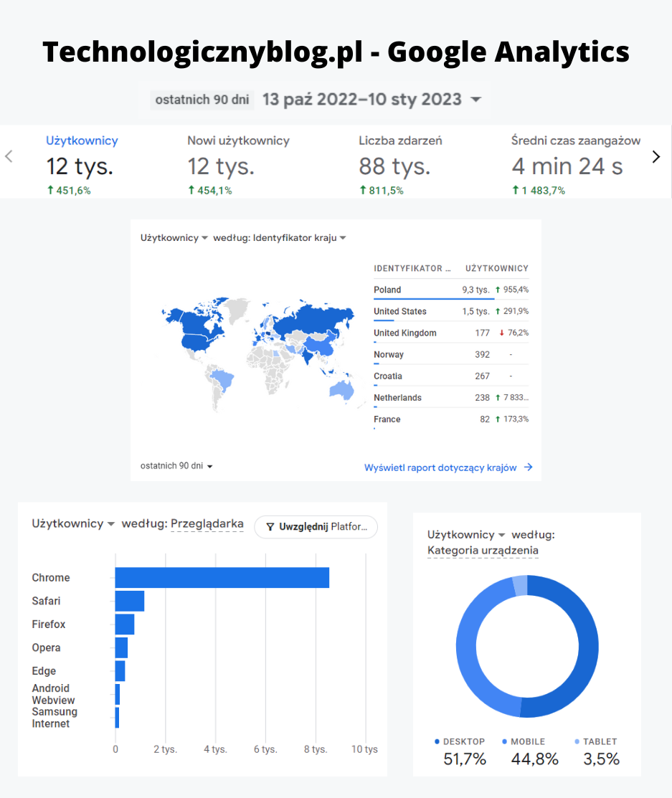Select the 'ostatnich 90 dni' date chip
The height and width of the screenshot is (798, 672).
(202, 99)
